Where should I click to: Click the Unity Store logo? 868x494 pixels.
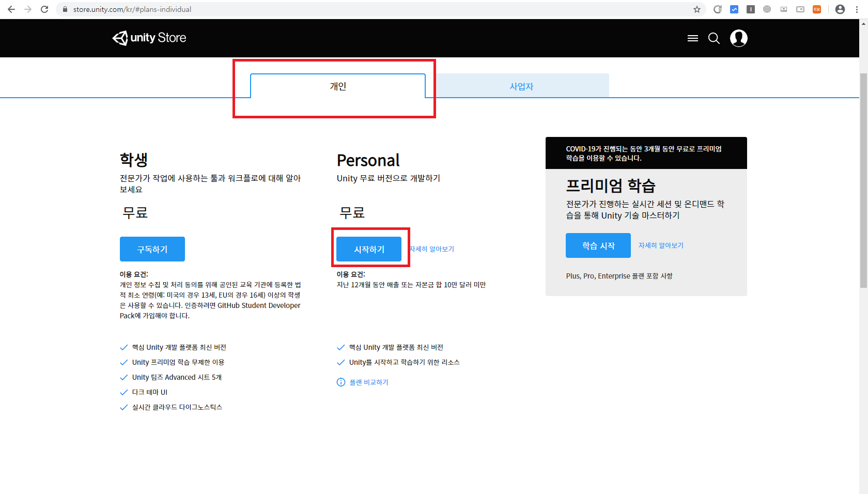[149, 38]
